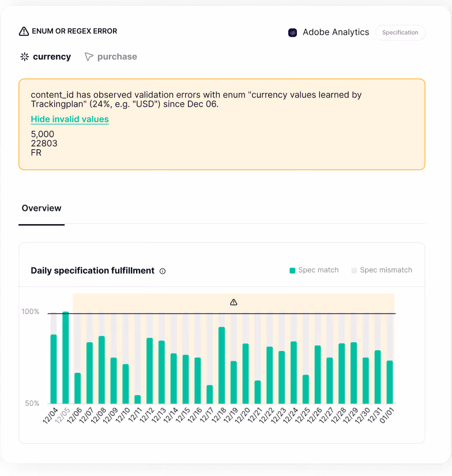This screenshot has height=476, width=452.
Task: Select the purchase event label
Action: [117, 57]
